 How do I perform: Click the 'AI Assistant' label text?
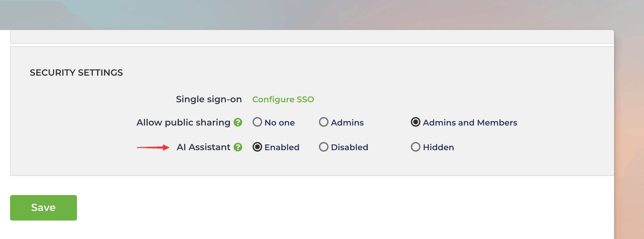click(x=203, y=147)
